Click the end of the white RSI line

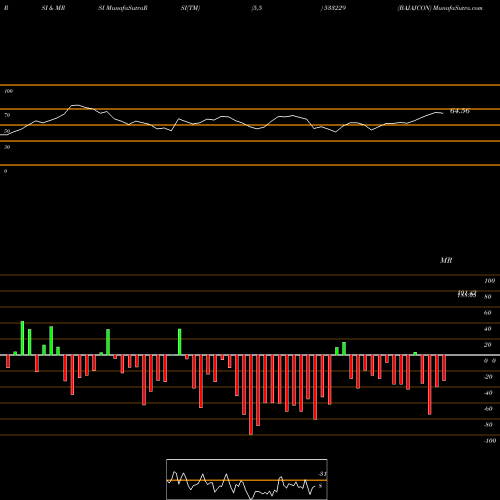click(x=443, y=113)
